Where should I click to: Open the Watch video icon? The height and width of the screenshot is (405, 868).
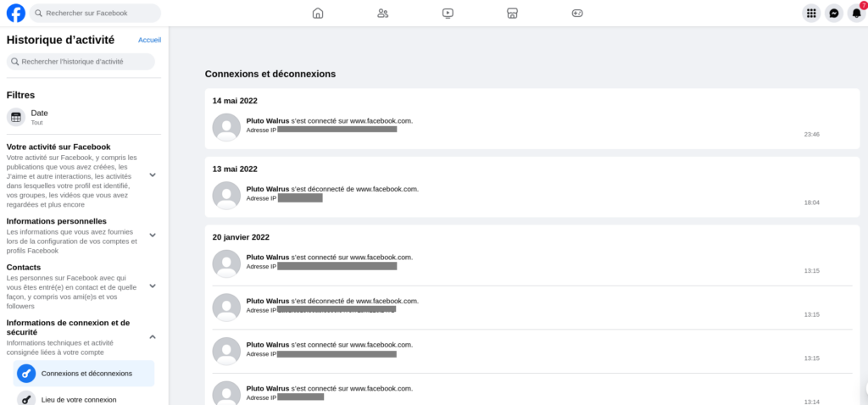click(x=448, y=14)
